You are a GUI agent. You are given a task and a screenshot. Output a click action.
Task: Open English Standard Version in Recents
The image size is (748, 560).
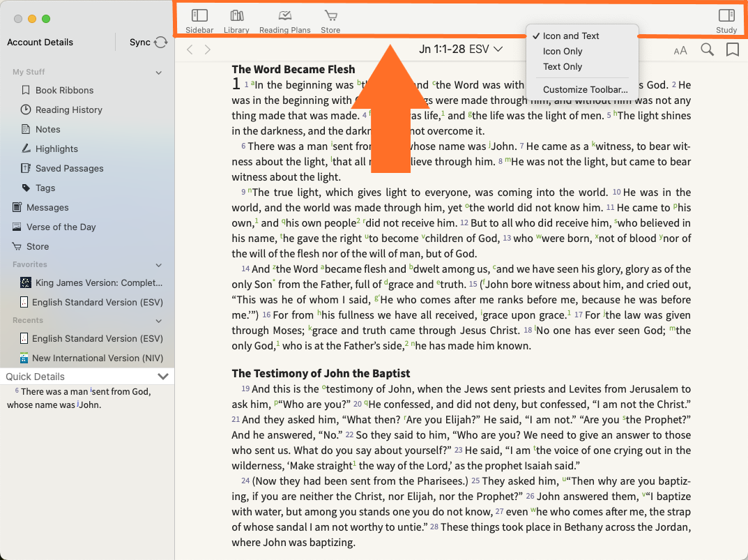point(98,338)
